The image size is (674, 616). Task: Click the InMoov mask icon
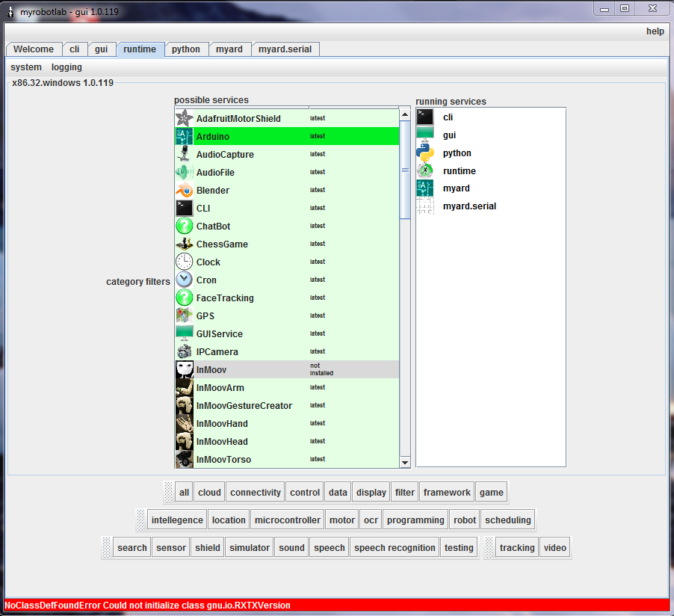(185, 369)
